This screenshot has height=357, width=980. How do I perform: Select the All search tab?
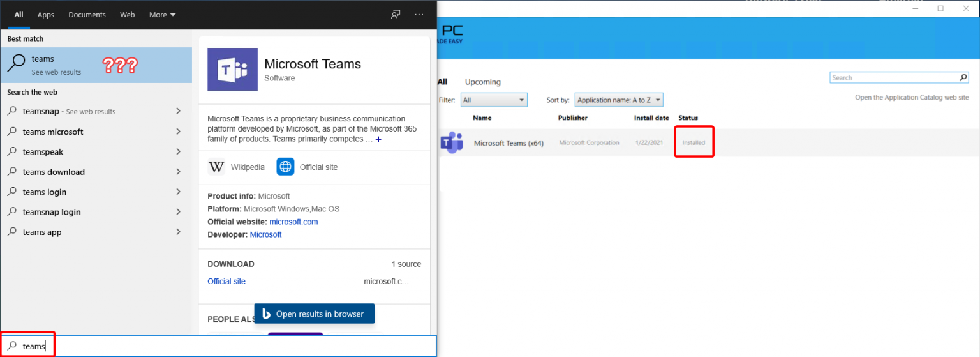(19, 15)
